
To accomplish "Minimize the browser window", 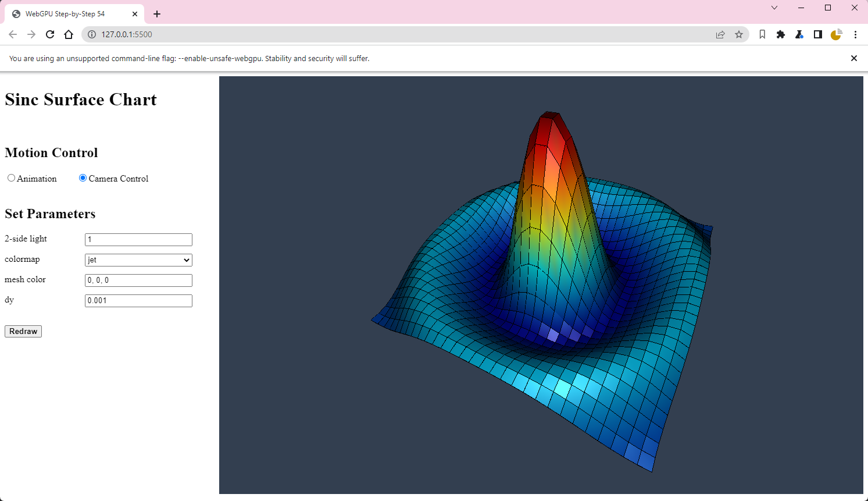I will [801, 8].
